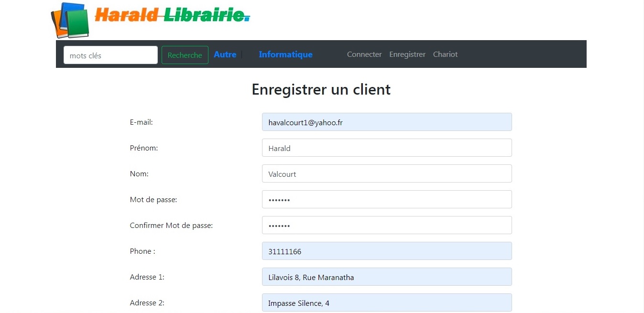Click the "Phone :" form label
The height and width of the screenshot is (313, 644).
tap(142, 251)
